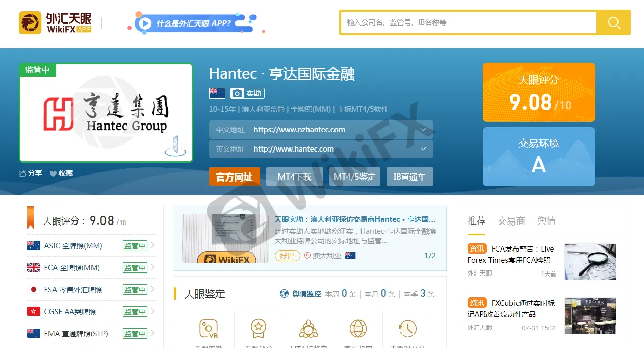This screenshot has width=644, height=348.
Task: Click the 监管中 badge in CGSE row
Action: pyautogui.click(x=135, y=312)
